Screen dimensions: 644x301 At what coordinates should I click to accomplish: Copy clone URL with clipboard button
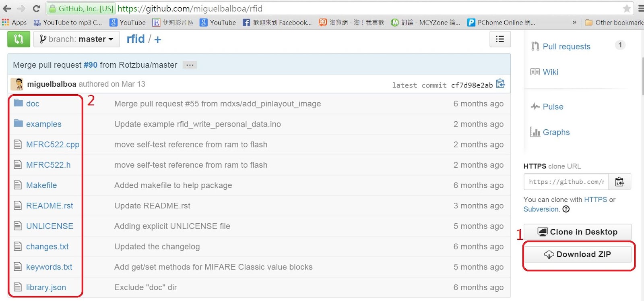click(620, 182)
